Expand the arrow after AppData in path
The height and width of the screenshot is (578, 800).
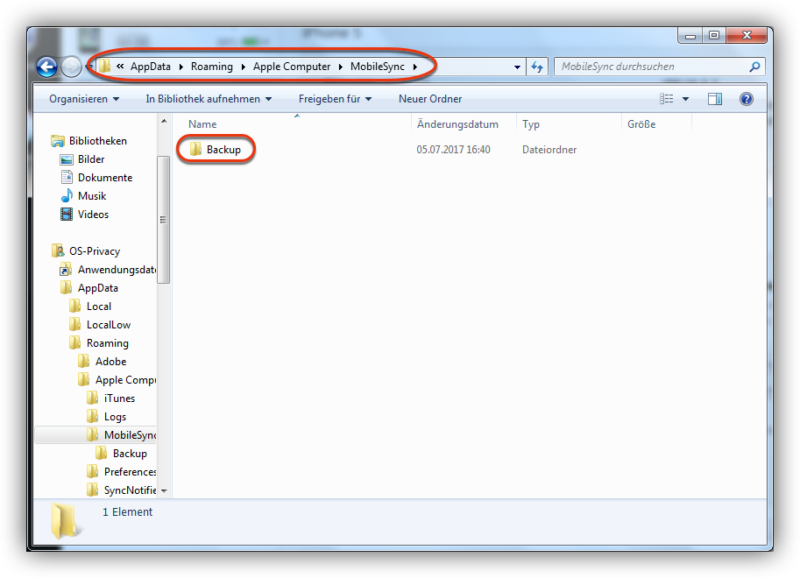pyautogui.click(x=181, y=67)
